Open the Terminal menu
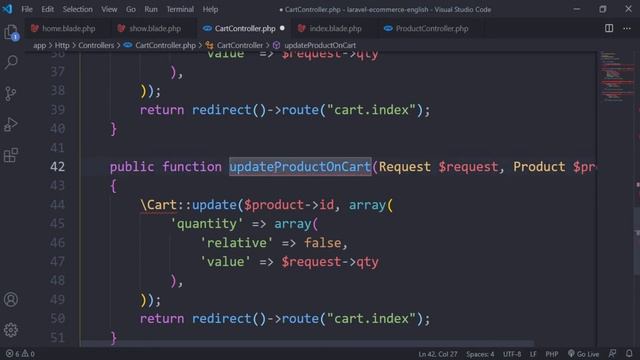 point(180,9)
